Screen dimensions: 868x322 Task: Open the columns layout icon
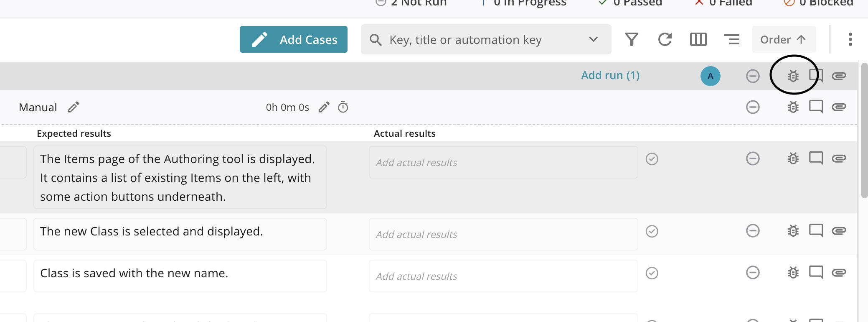[698, 40]
